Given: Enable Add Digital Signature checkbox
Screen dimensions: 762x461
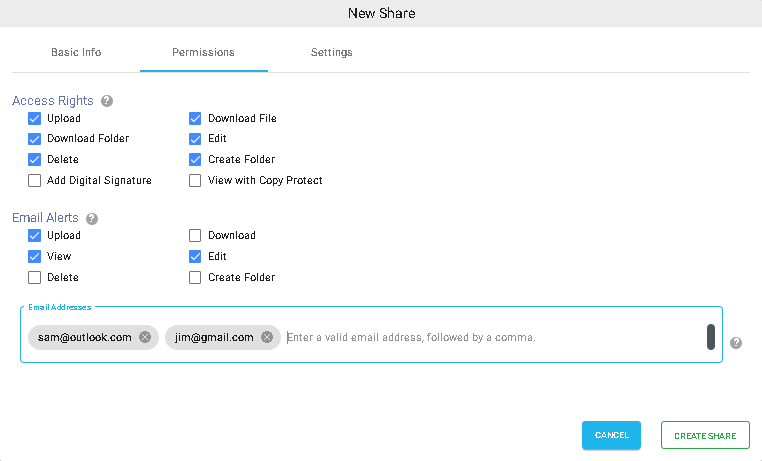Looking at the screenshot, I should coord(35,181).
